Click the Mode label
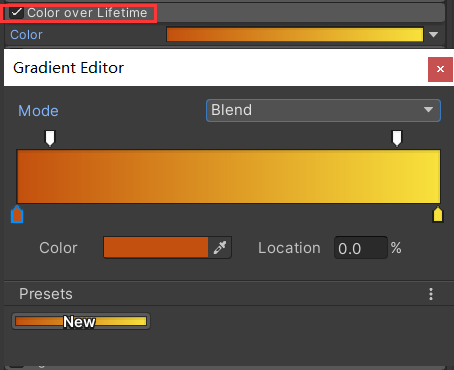This screenshot has width=454, height=370. tap(38, 111)
